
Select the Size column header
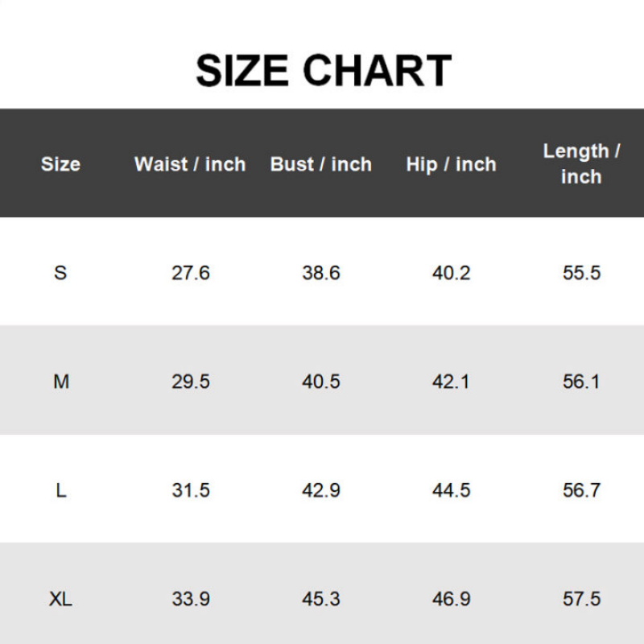tap(60, 164)
